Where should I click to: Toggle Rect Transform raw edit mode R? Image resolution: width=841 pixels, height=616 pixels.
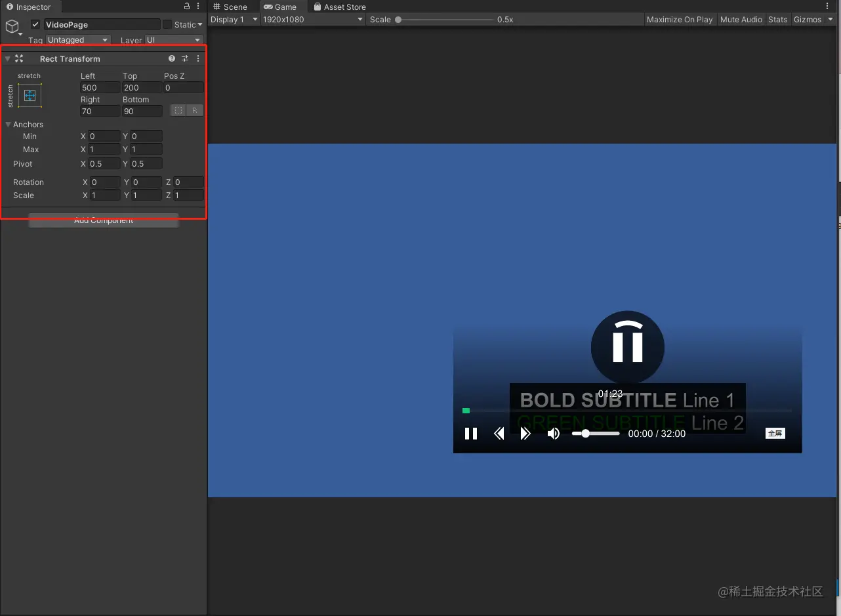(x=194, y=110)
